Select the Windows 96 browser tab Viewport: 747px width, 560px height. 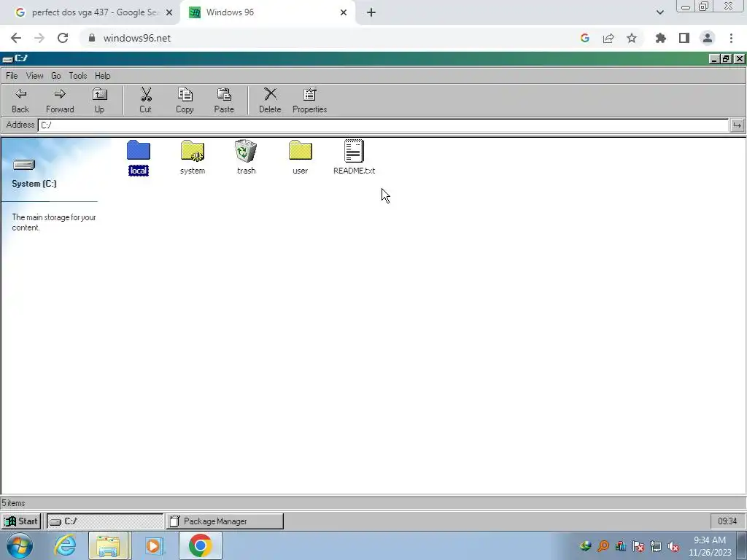[268, 12]
